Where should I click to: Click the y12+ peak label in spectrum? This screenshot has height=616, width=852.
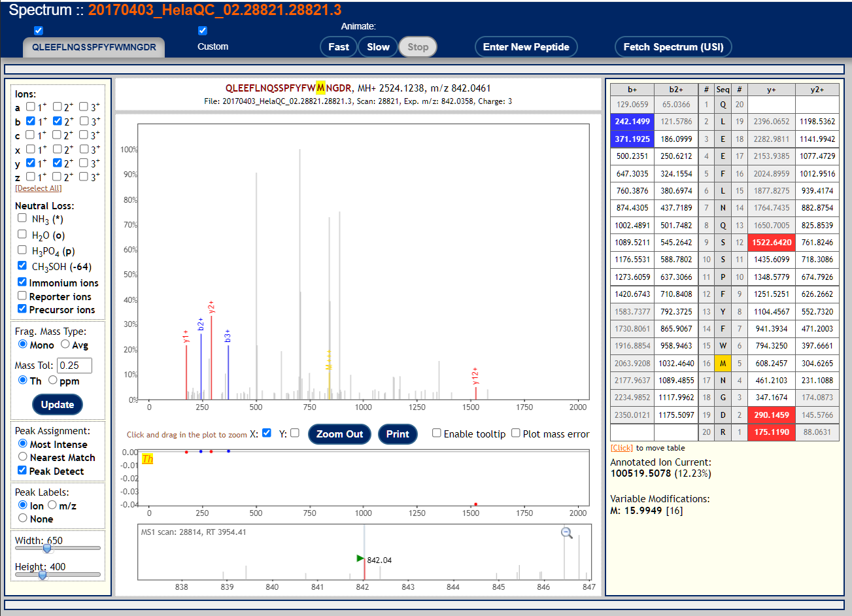tap(475, 376)
